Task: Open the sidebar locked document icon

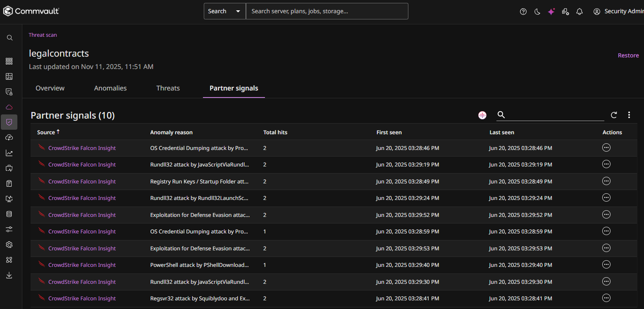Action: [9, 92]
